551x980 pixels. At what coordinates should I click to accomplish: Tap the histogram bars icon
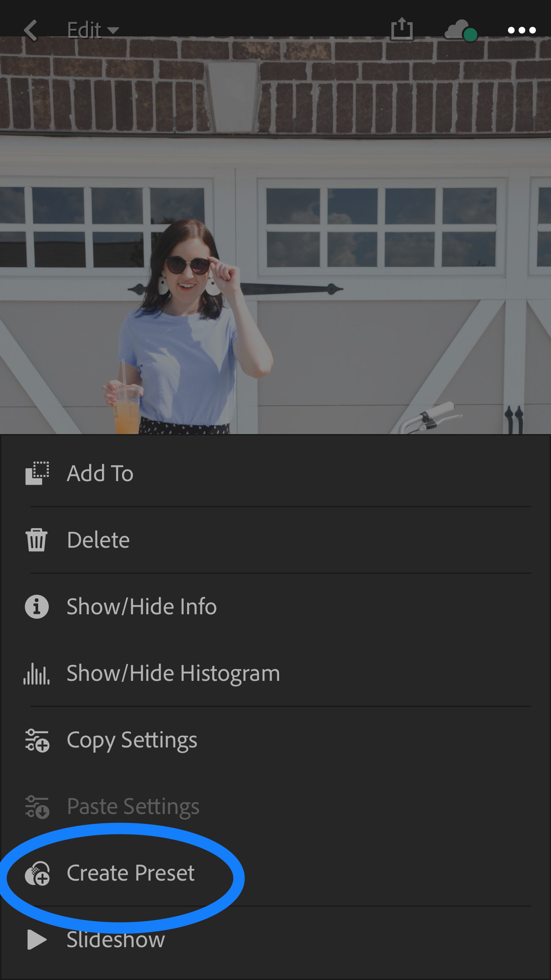coord(36,674)
